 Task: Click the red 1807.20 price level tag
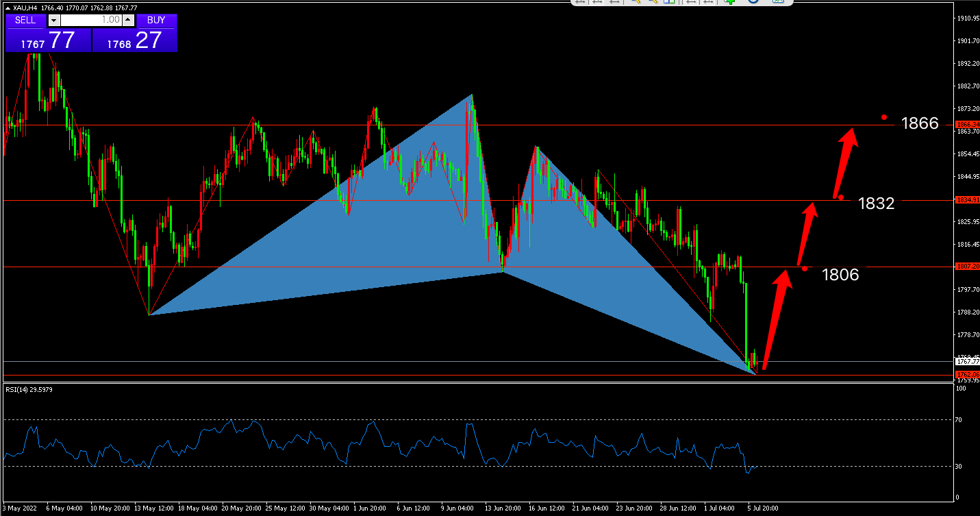pyautogui.click(x=966, y=266)
